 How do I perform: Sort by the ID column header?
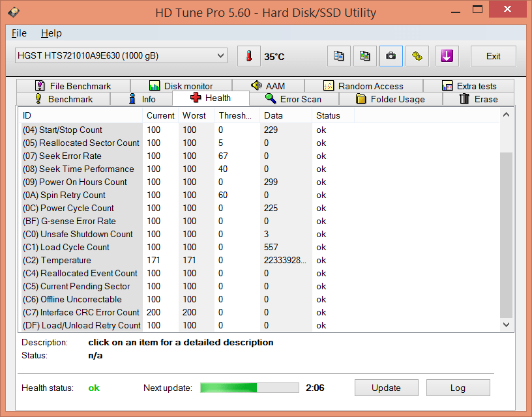[x=80, y=115]
